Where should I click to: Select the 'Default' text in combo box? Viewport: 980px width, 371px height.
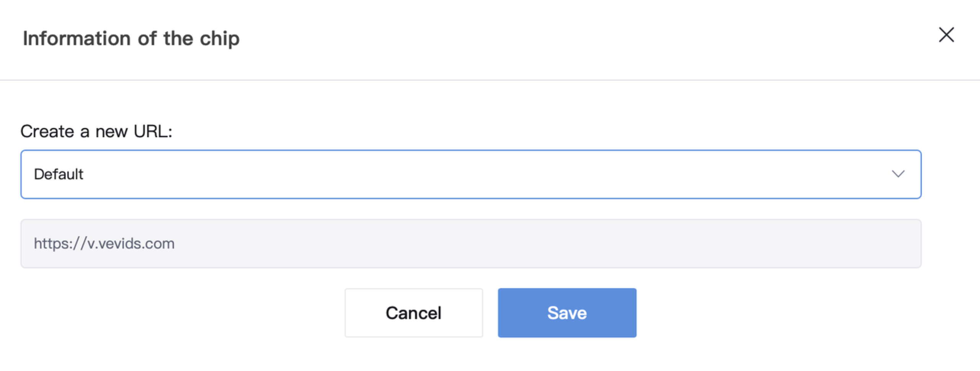[x=59, y=174]
